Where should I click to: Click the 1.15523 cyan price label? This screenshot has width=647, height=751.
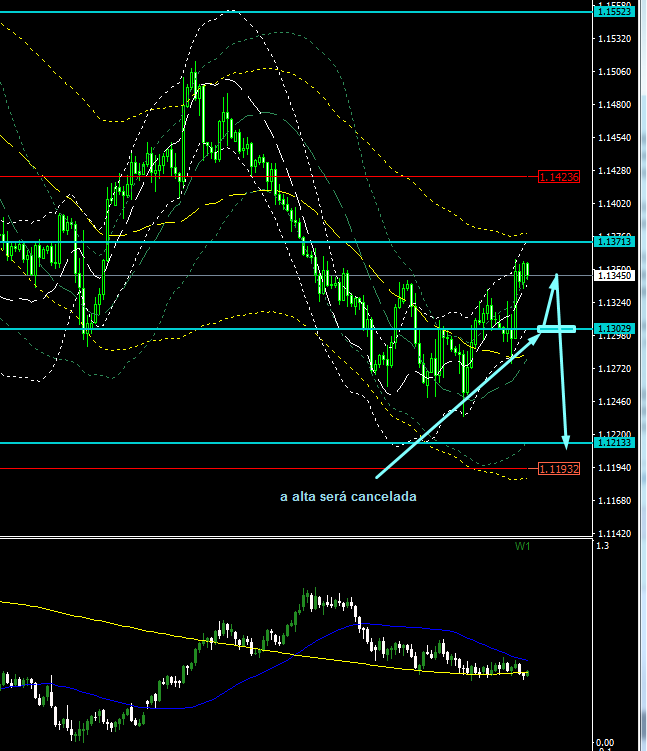click(x=614, y=11)
